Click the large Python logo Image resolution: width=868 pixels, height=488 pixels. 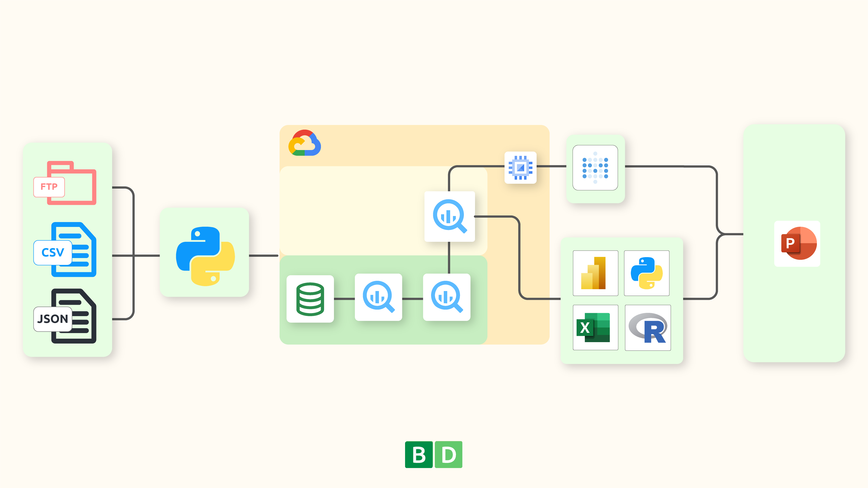coord(205,256)
